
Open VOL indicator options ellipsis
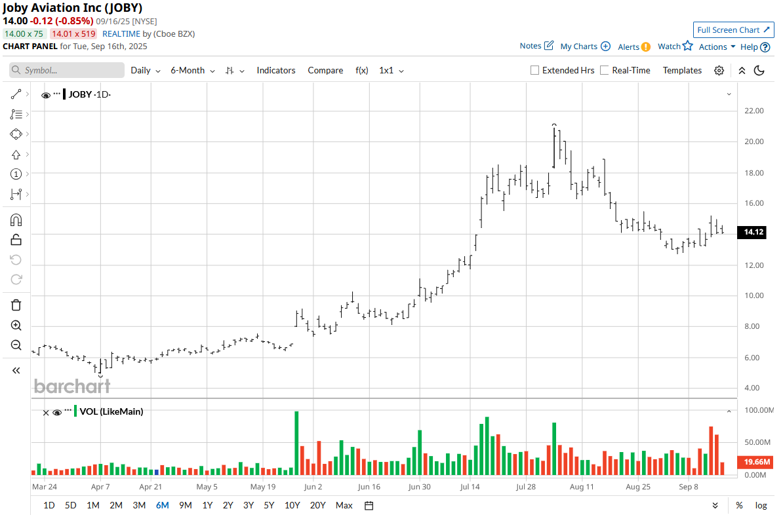tap(68, 410)
